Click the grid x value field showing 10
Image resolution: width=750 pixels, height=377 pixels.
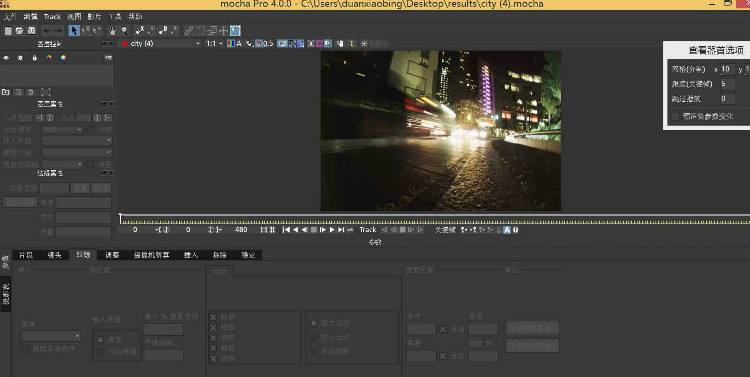pos(727,69)
